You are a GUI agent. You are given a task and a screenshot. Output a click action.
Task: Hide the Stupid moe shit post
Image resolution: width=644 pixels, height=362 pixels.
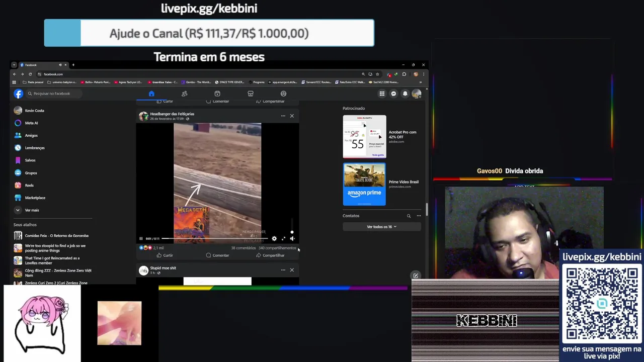point(292,270)
